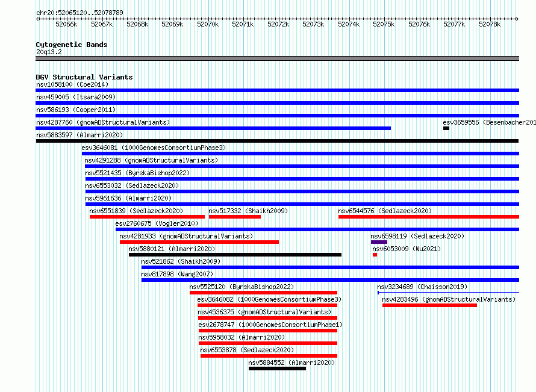
Task: Select nsv4536375 (gnomADStructuralVariants) label
Action: click(264, 312)
